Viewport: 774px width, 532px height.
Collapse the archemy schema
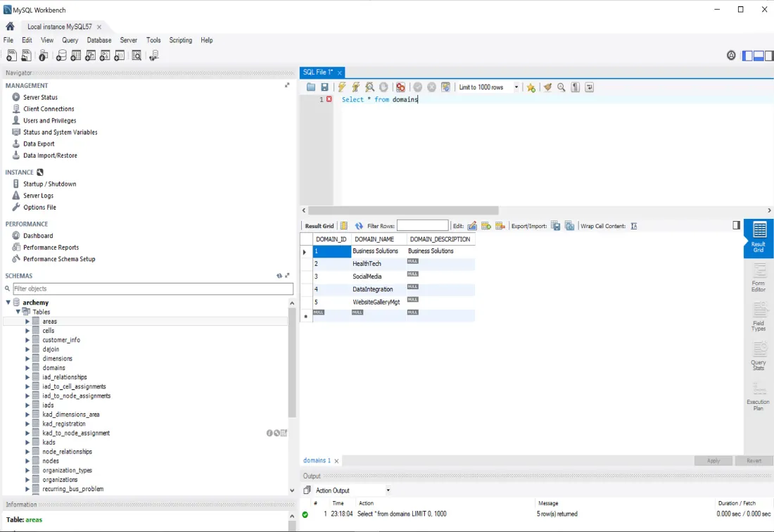click(9, 302)
